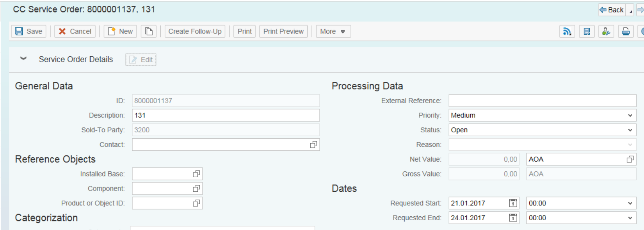Screen dimensions: 644x230
Task: Click the copy document icon
Action: click(149, 31)
